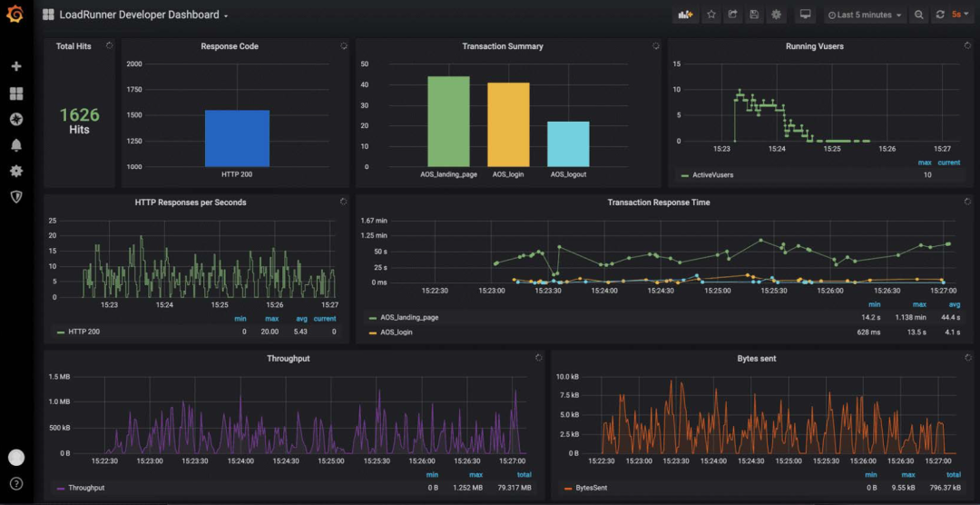Click the Share dashboard icon
The width and height of the screenshot is (980, 505).
pyautogui.click(x=733, y=15)
